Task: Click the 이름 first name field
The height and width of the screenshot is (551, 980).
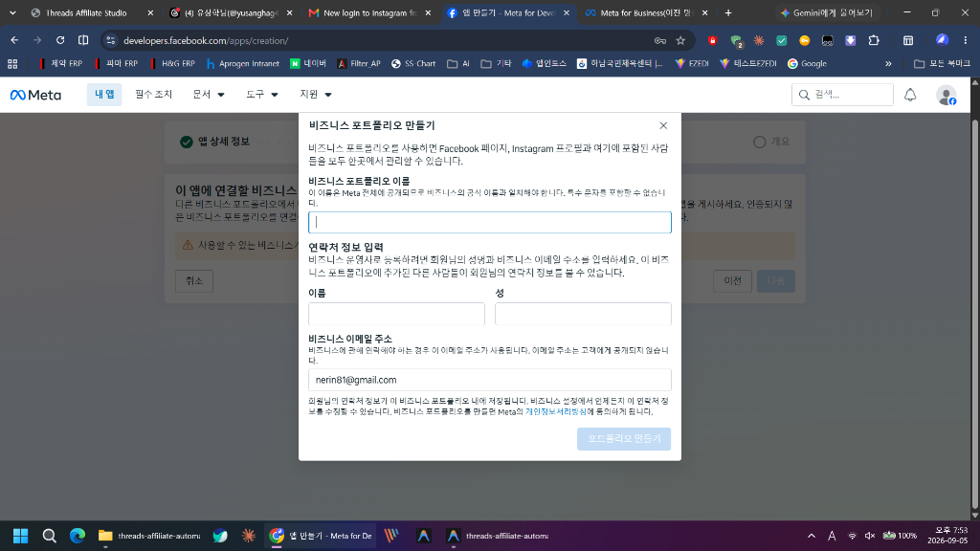Action: tap(396, 314)
